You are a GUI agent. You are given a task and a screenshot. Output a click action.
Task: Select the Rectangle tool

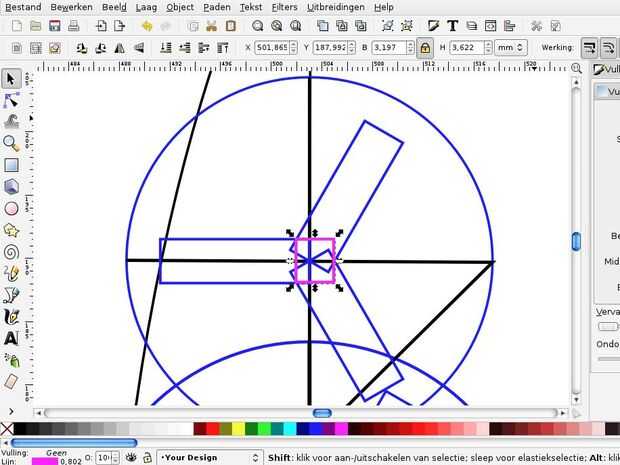pos(11,165)
